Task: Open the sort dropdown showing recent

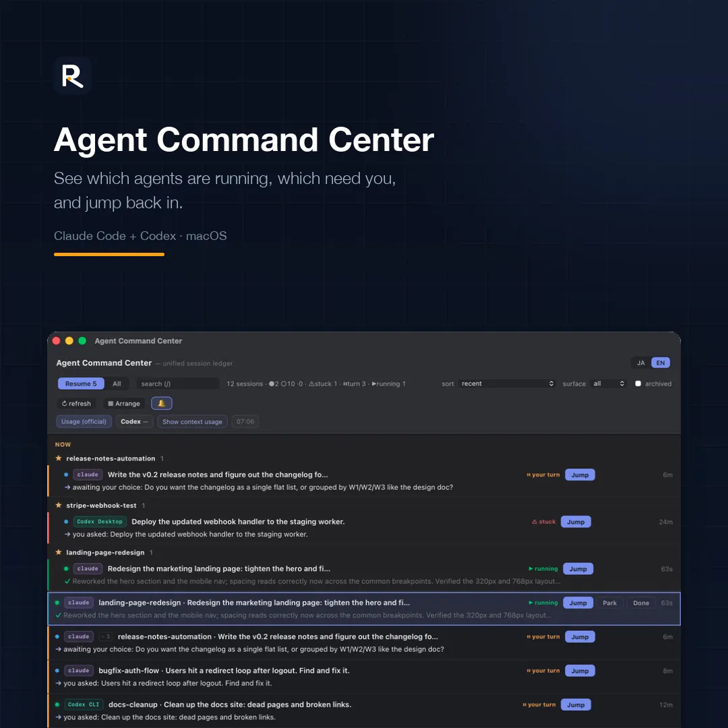Action: tap(507, 384)
